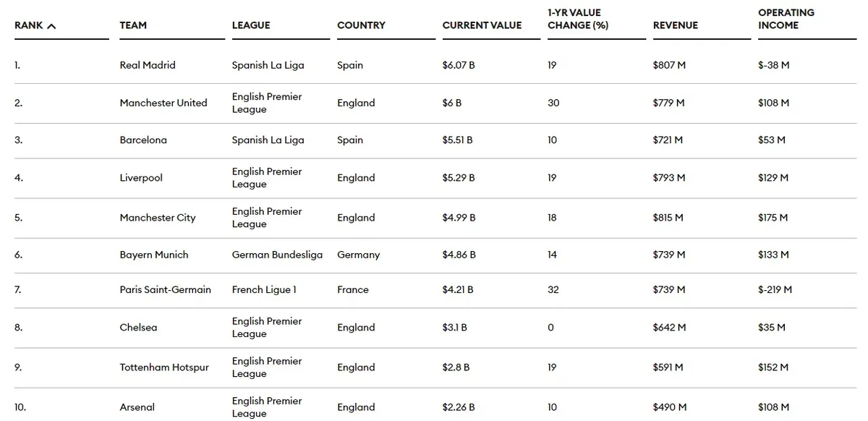Open the Chelsea team entry
The width and height of the screenshot is (868, 421).
[138, 328]
